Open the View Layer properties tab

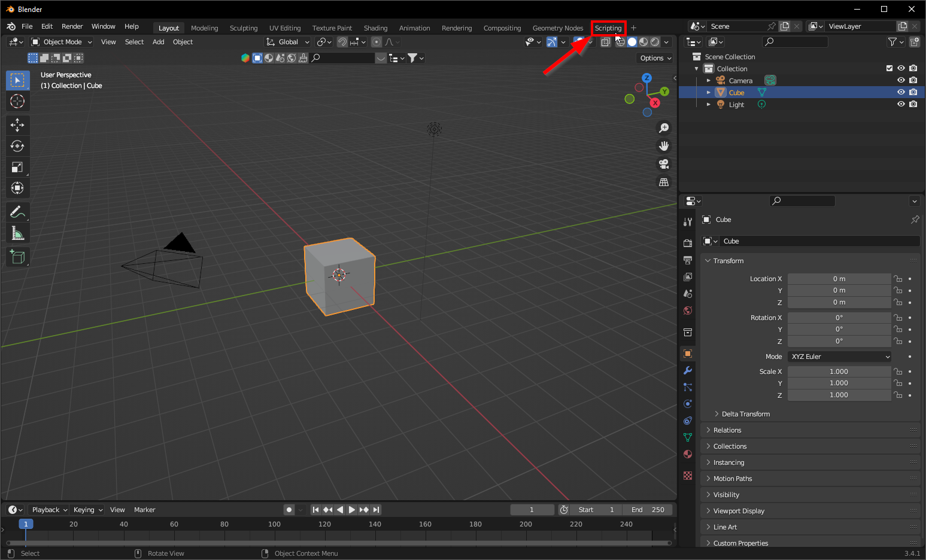(688, 276)
